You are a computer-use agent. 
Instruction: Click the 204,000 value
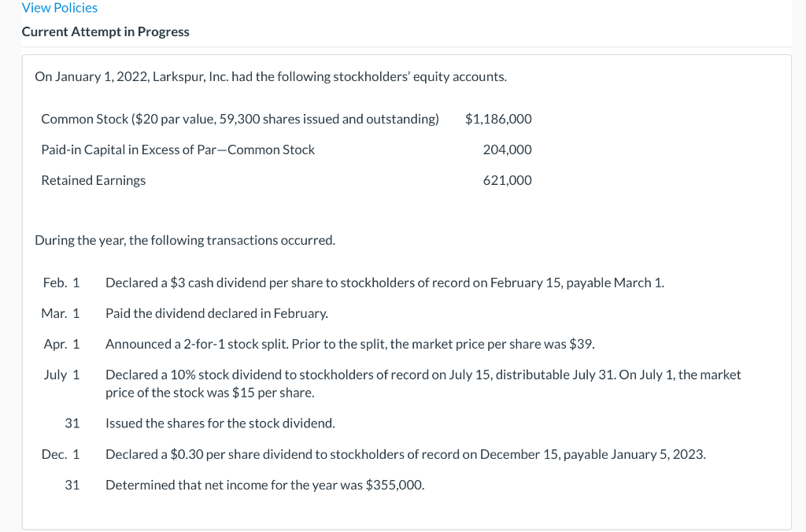[507, 150]
